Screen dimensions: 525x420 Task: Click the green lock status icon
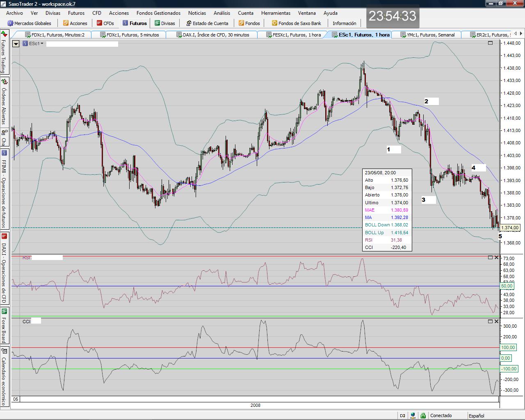423,415
